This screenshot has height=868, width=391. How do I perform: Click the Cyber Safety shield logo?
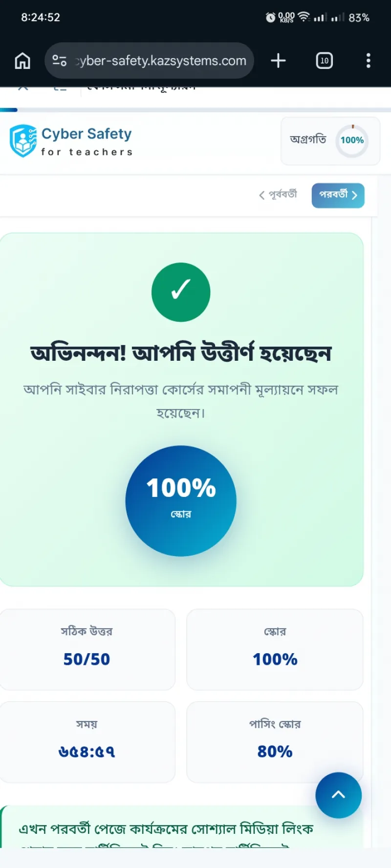click(x=23, y=141)
